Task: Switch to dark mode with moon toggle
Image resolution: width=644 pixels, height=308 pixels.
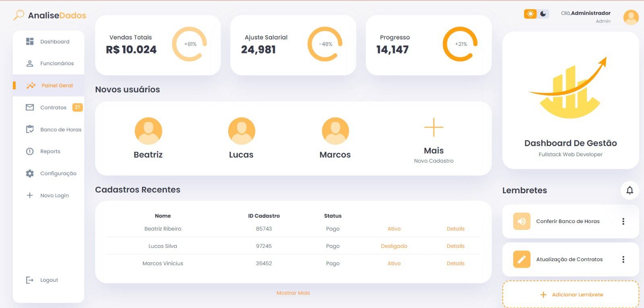Action: pyautogui.click(x=543, y=14)
